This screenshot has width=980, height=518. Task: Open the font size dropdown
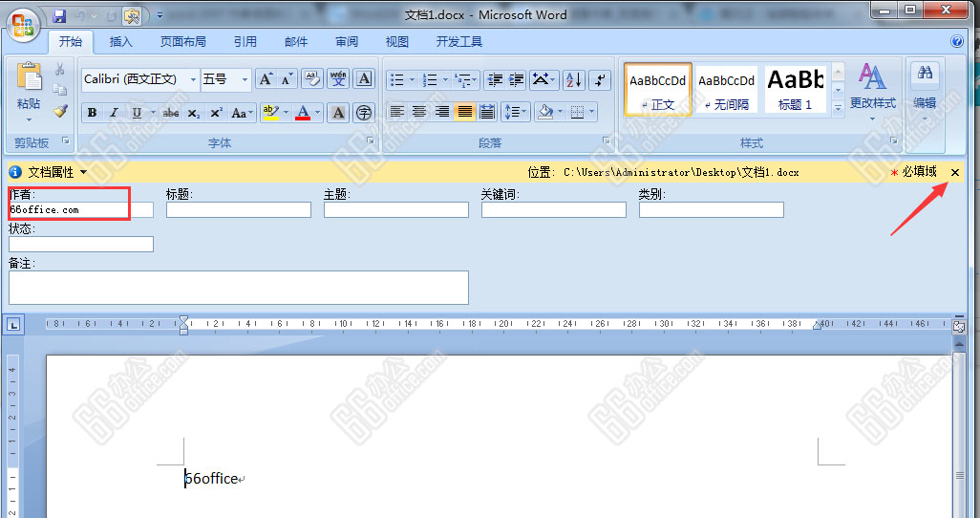pyautogui.click(x=245, y=79)
